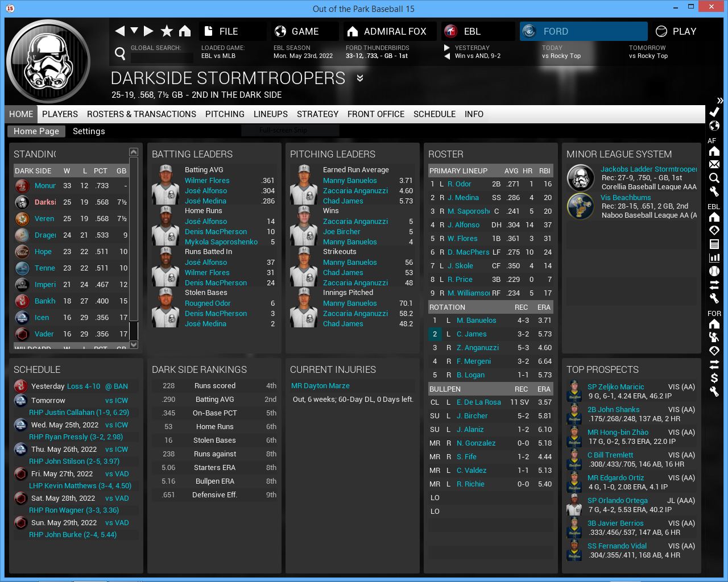Image resolution: width=728 pixels, height=582 pixels.
Task: Open the FOR section home icon
Action: [714, 324]
